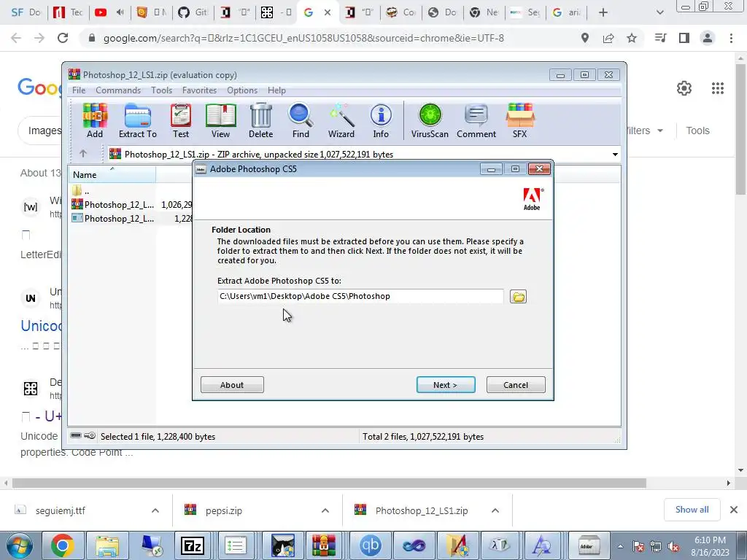The image size is (747, 560).
Task: Click the SFX toolbar icon
Action: pos(519,121)
